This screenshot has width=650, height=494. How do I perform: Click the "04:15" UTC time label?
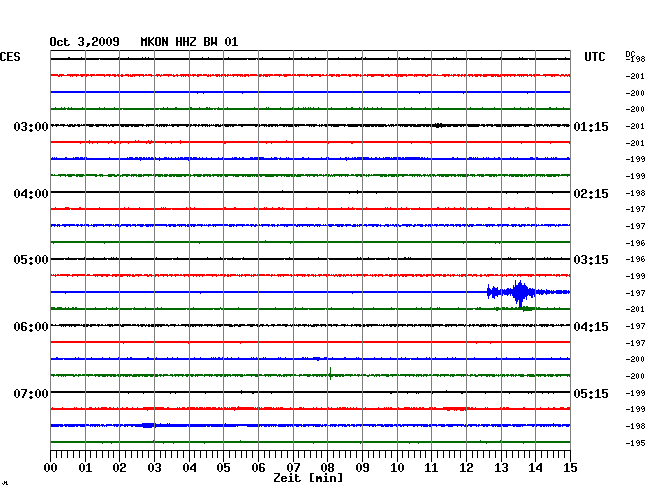(x=591, y=327)
